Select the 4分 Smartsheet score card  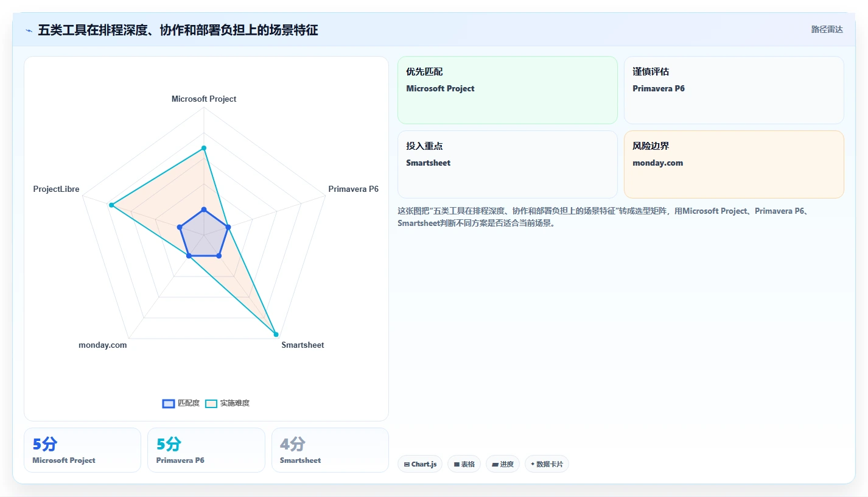(330, 450)
